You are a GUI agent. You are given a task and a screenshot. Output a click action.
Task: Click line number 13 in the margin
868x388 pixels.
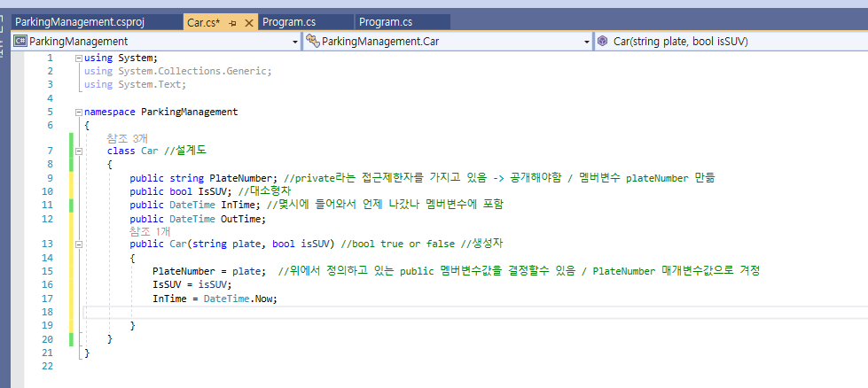(48, 244)
